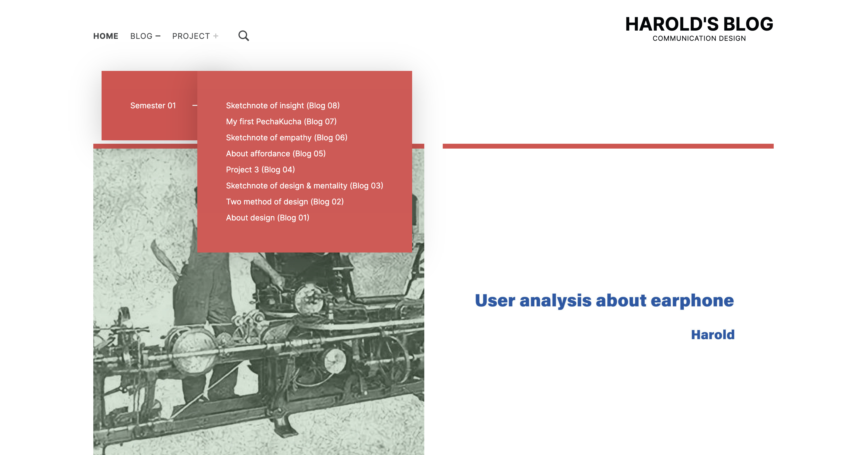This screenshot has height=455, width=868.
Task: Open Sketchnote of empathy (Blog 06)
Action: (287, 137)
